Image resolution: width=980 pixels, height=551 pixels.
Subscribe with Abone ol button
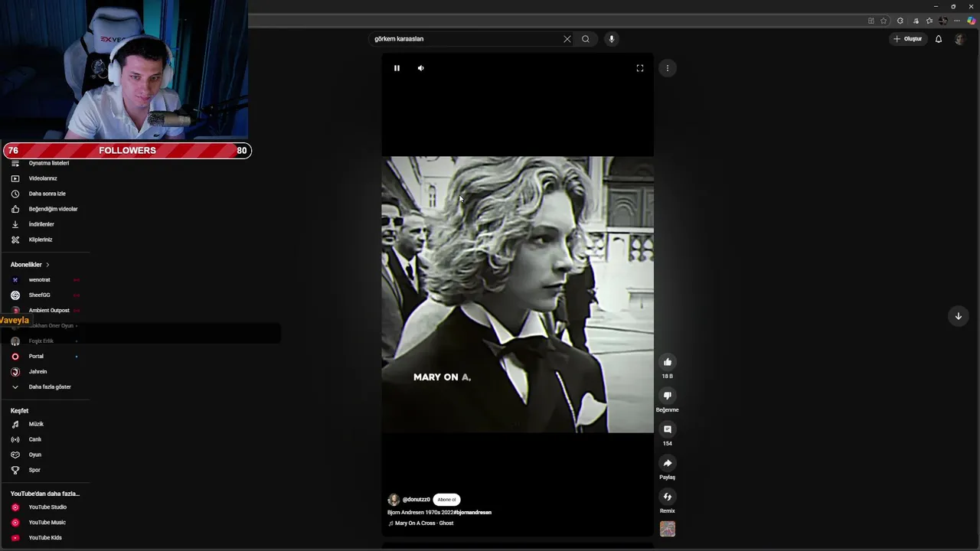click(446, 500)
